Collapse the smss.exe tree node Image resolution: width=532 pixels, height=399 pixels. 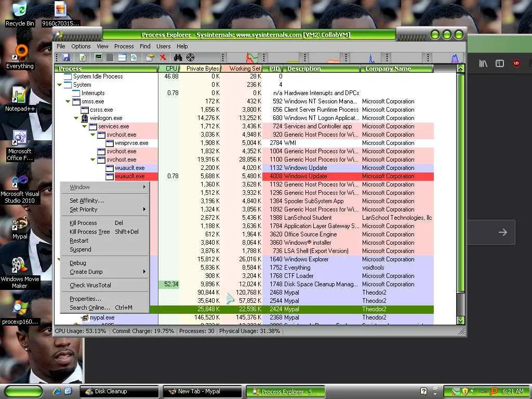click(68, 101)
